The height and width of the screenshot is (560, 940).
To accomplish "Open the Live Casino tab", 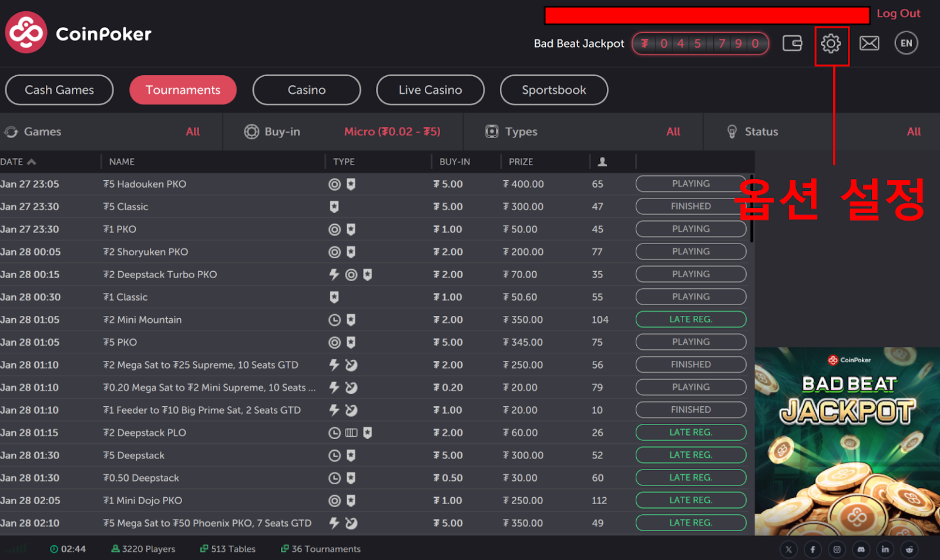I will point(430,90).
